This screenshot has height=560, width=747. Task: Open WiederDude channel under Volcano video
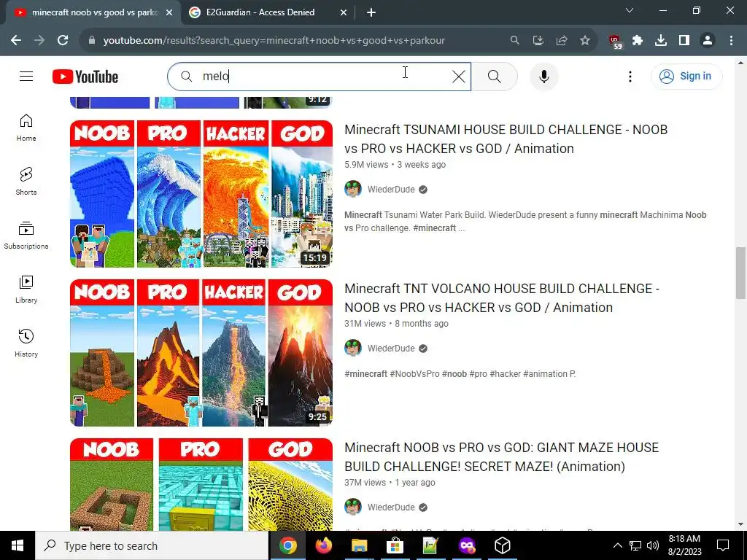pos(391,349)
